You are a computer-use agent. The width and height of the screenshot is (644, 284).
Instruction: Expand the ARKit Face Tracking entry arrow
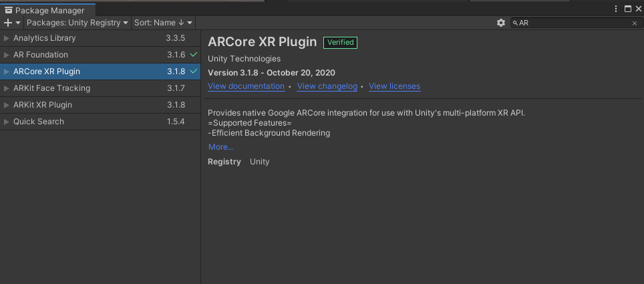point(6,88)
